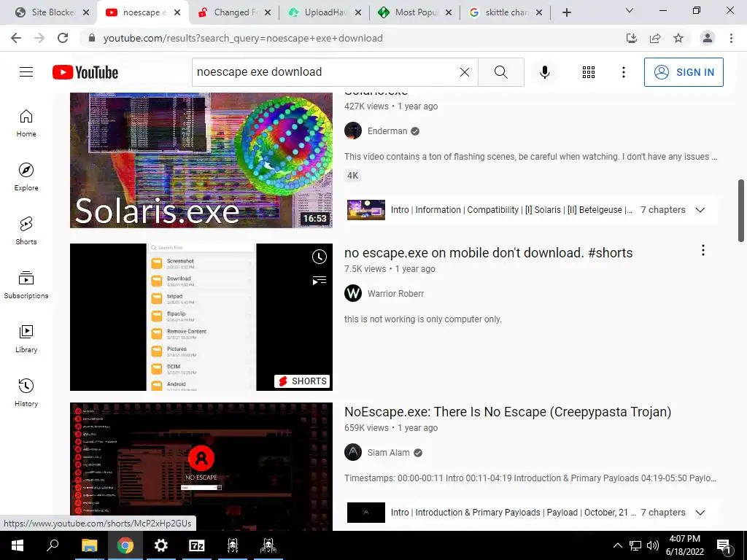Share this page icon in the address bar
The image size is (747, 560).
click(x=655, y=38)
